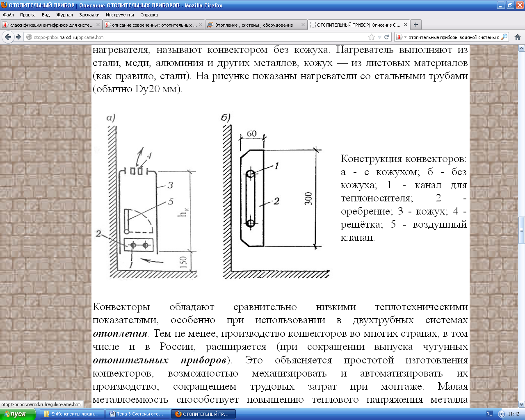Close the 'Отопление, системы, оборудование' tab
The image size is (525, 420).
pos(303,25)
